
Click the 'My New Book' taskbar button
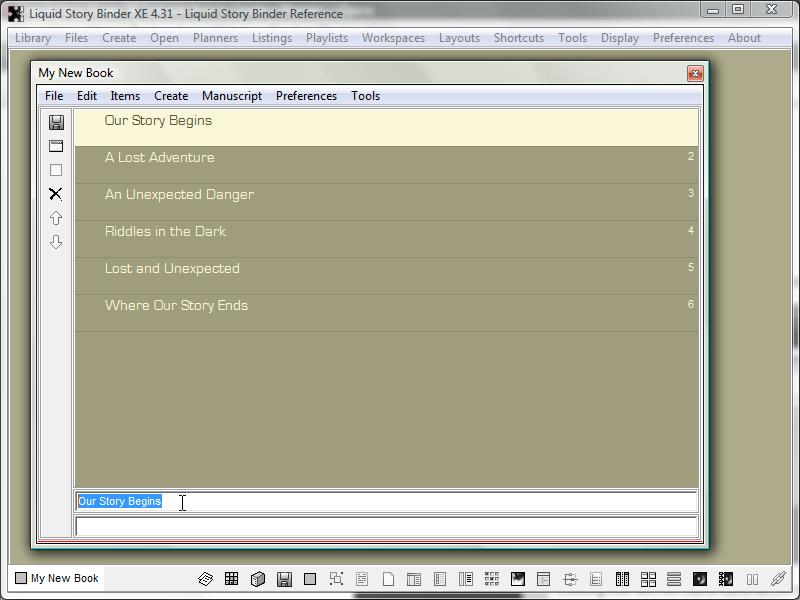[57, 578]
